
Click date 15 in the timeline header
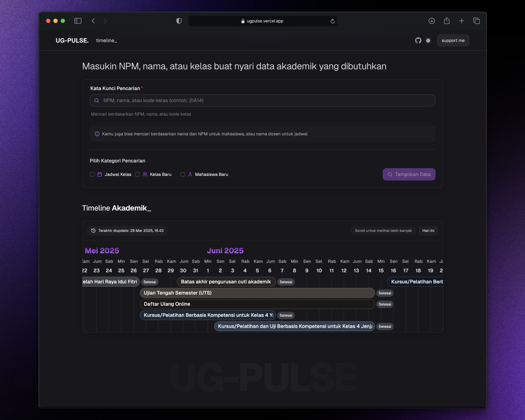[381, 270]
